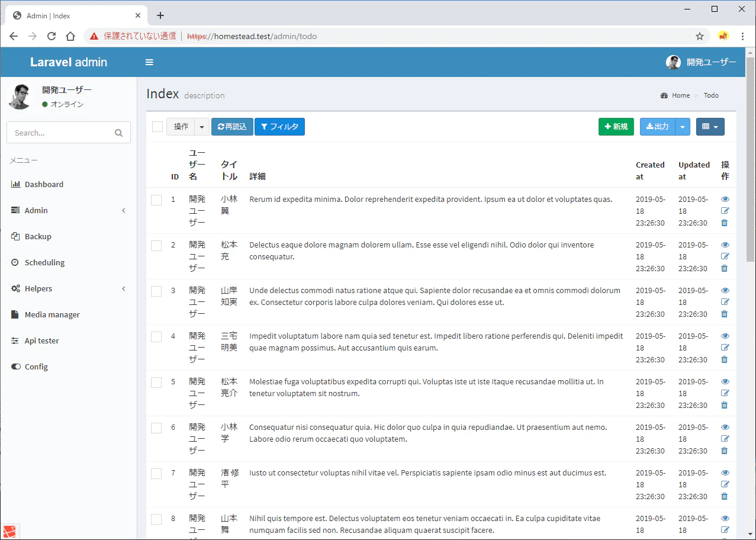Toggle the select-all checkbox in the toolbar
Viewport: 756px width, 540px height.
pos(157,127)
